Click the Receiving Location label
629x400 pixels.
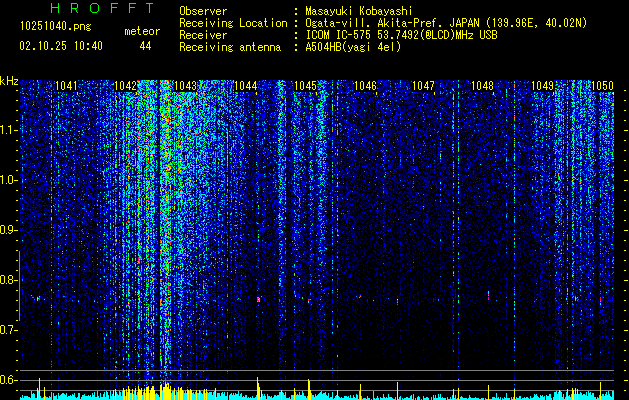[x=233, y=23]
